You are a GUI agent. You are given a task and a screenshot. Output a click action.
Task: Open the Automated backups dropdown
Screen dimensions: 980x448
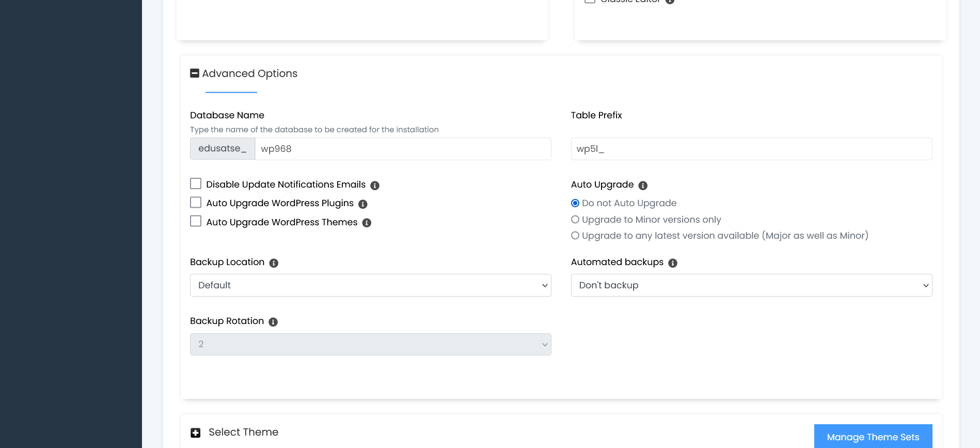pos(751,285)
